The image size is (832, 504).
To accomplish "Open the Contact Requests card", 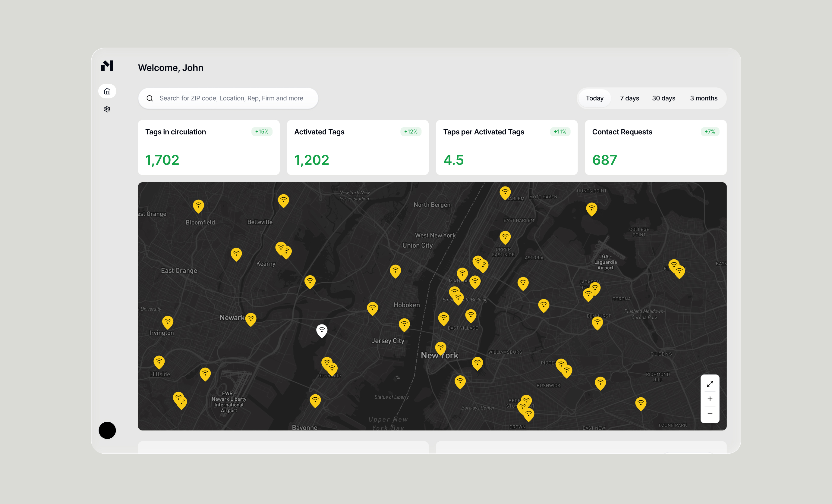I will click(x=655, y=147).
